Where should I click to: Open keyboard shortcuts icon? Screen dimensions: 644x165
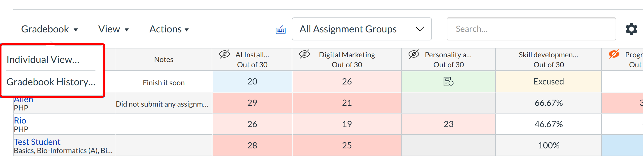(280, 30)
